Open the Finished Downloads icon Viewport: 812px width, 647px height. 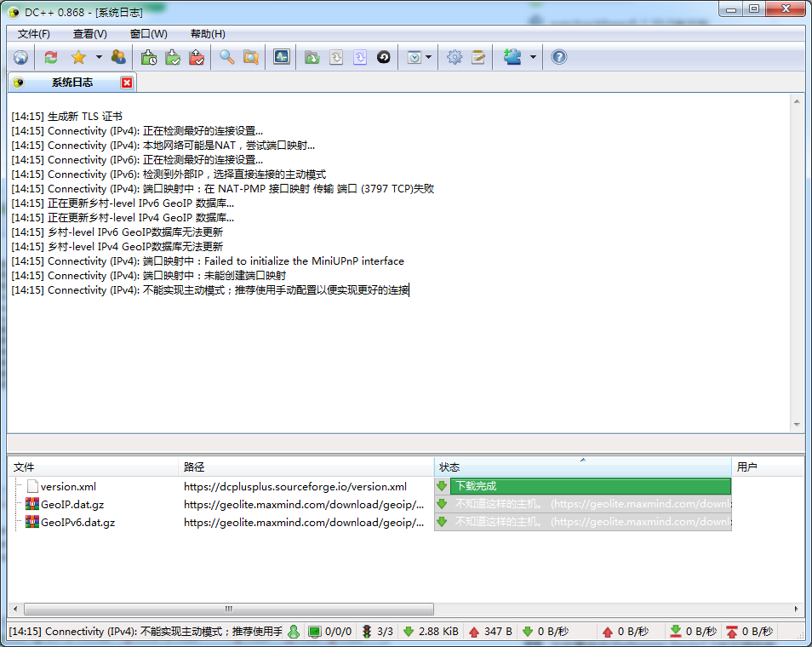click(173, 58)
